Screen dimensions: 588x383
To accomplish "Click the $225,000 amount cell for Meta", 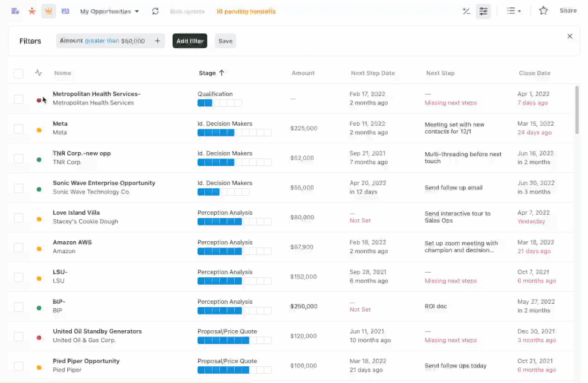I will pyautogui.click(x=304, y=128).
